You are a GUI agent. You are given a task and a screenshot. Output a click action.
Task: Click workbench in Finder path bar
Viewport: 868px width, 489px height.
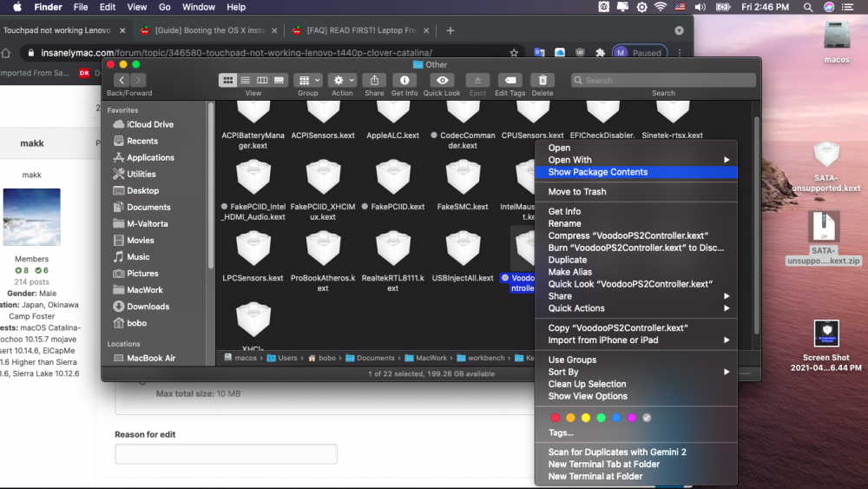click(x=481, y=359)
